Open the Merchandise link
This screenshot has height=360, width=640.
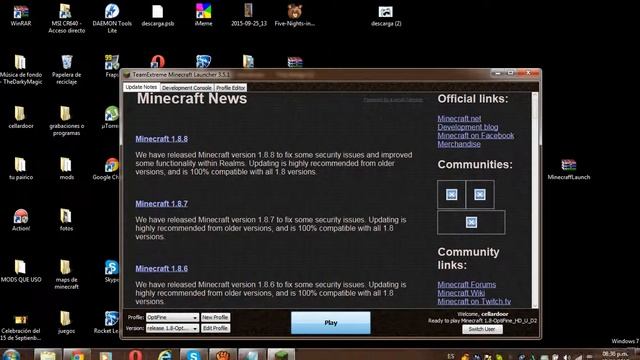click(459, 144)
